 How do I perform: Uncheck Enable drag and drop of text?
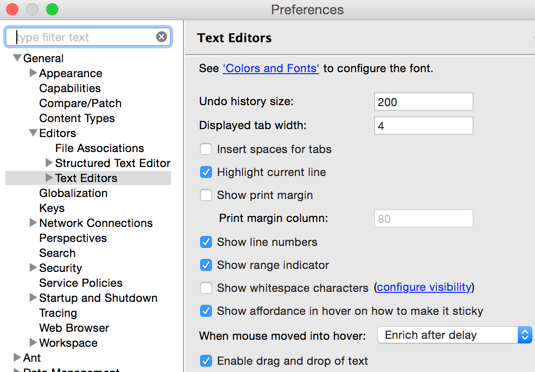coord(206,361)
